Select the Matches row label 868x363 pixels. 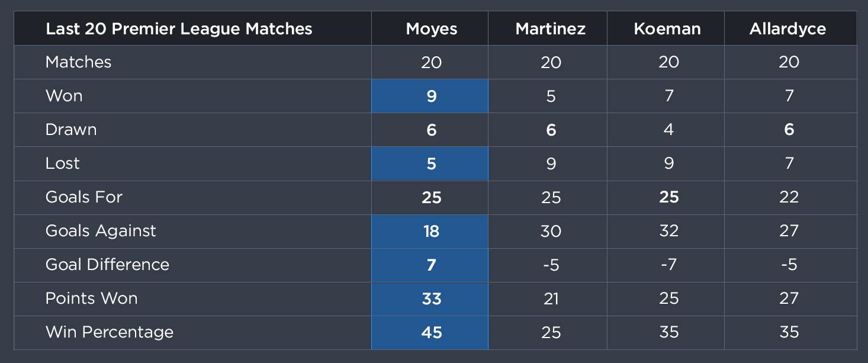click(x=78, y=62)
